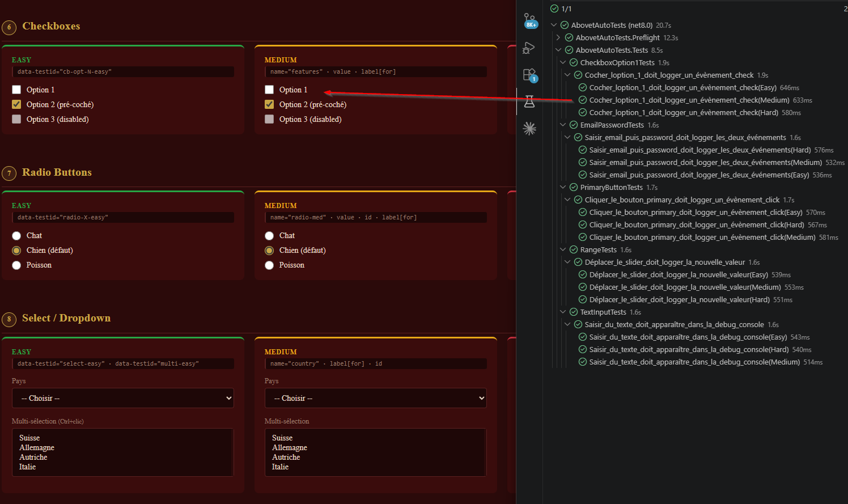The width and height of the screenshot is (848, 504).
Task: Open the Extensions view icon
Action: pyautogui.click(x=529, y=75)
